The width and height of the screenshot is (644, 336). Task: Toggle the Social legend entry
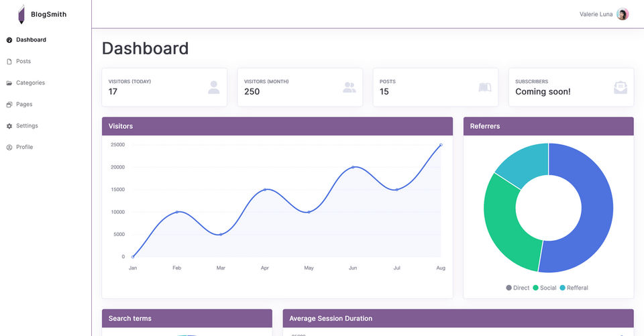544,288
